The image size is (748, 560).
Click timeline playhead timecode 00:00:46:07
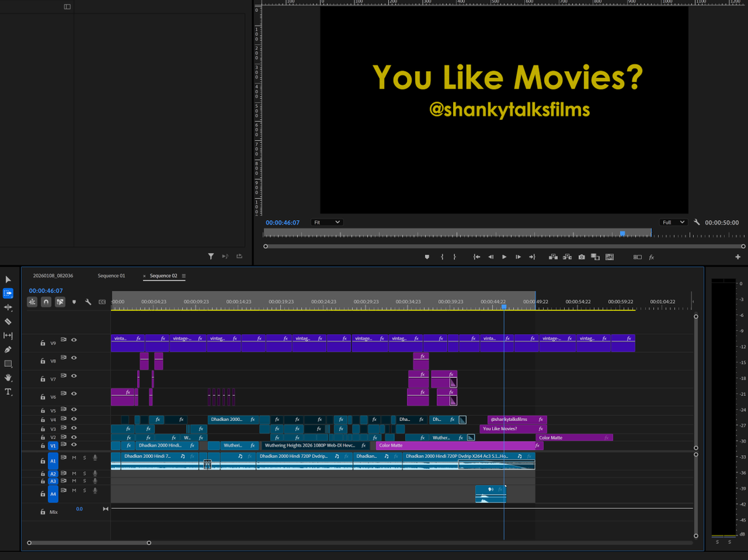(x=46, y=291)
